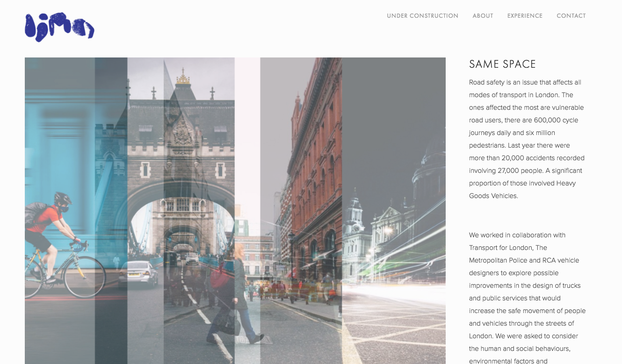This screenshot has width=622, height=364.
Task: Open the Experience menu item
Action: 525,16
